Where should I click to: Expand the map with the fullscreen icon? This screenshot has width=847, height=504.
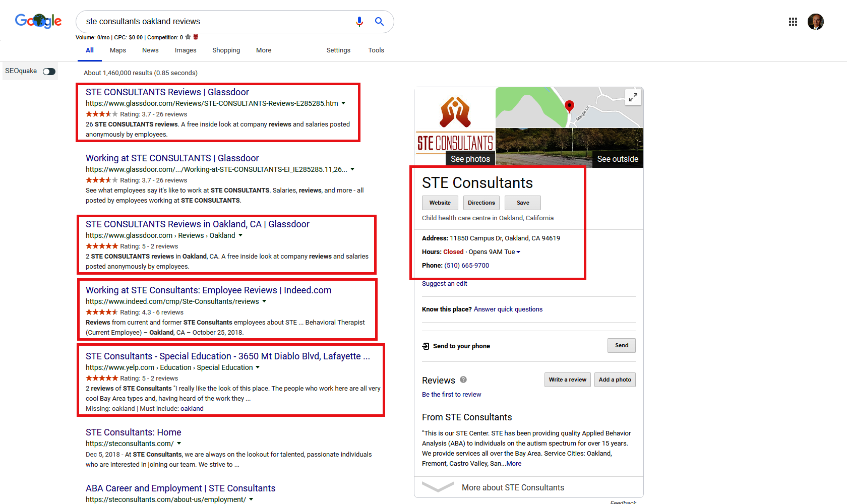click(x=633, y=97)
